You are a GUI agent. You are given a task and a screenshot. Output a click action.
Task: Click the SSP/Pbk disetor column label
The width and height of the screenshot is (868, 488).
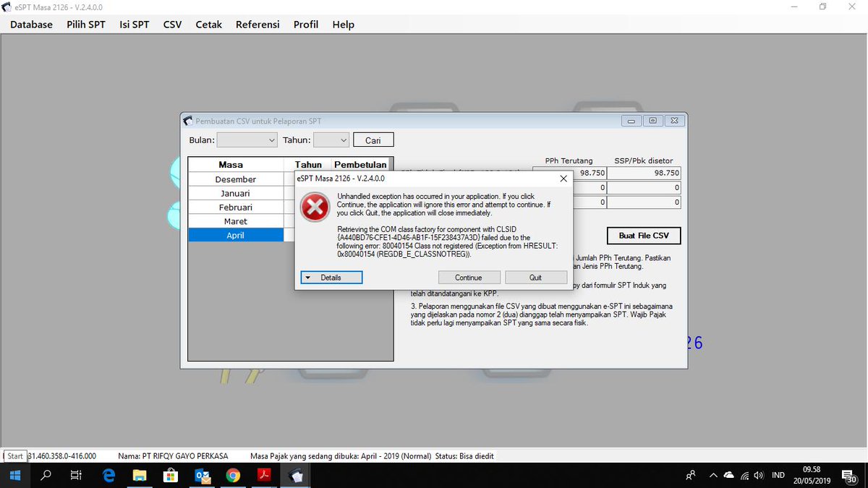coord(644,160)
